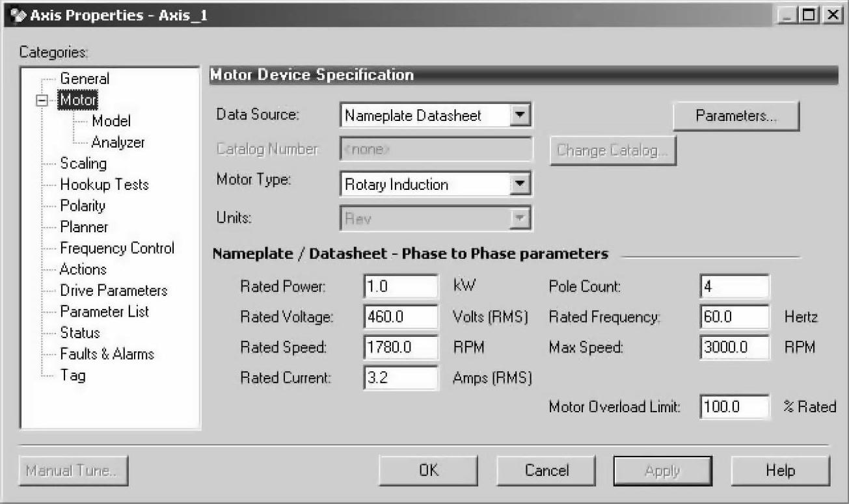Select the Motor category
Image resolution: width=849 pixels, height=504 pixels.
pyautogui.click(x=78, y=100)
